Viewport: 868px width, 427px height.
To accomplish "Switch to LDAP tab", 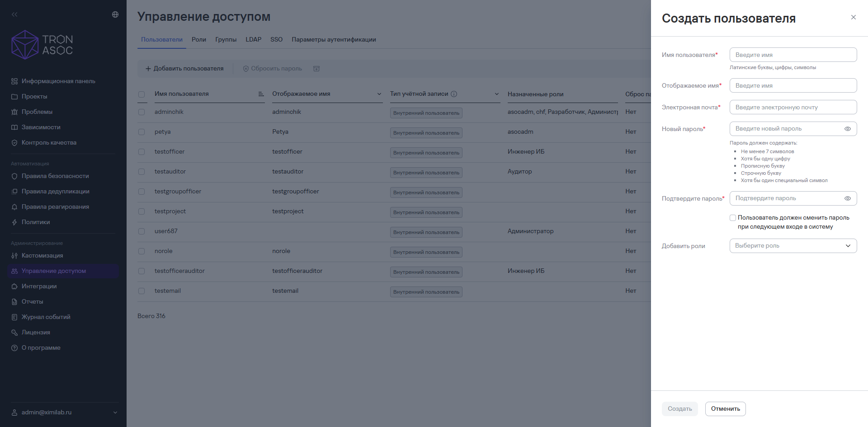I will (x=254, y=40).
